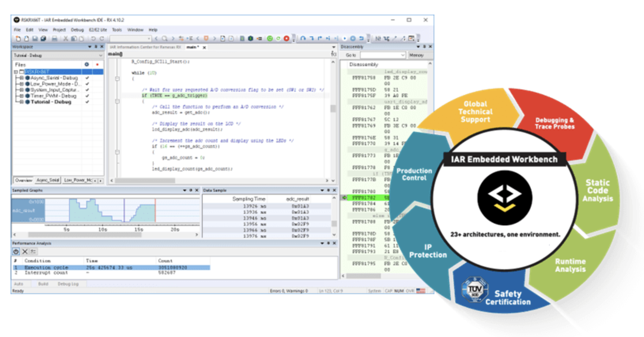Click the blue Break debug icon
The height and width of the screenshot is (337, 644).
coord(353,38)
